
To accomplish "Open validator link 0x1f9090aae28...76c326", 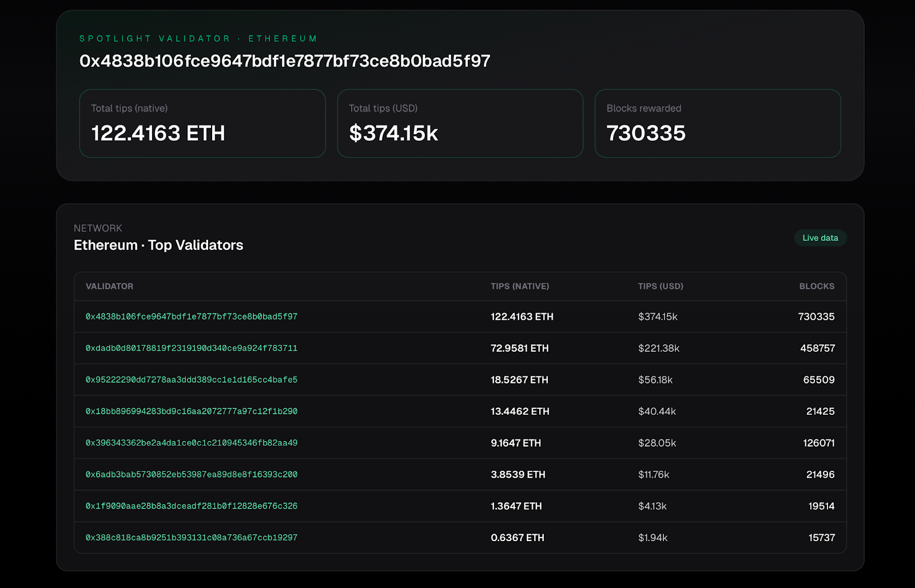I will [x=191, y=506].
